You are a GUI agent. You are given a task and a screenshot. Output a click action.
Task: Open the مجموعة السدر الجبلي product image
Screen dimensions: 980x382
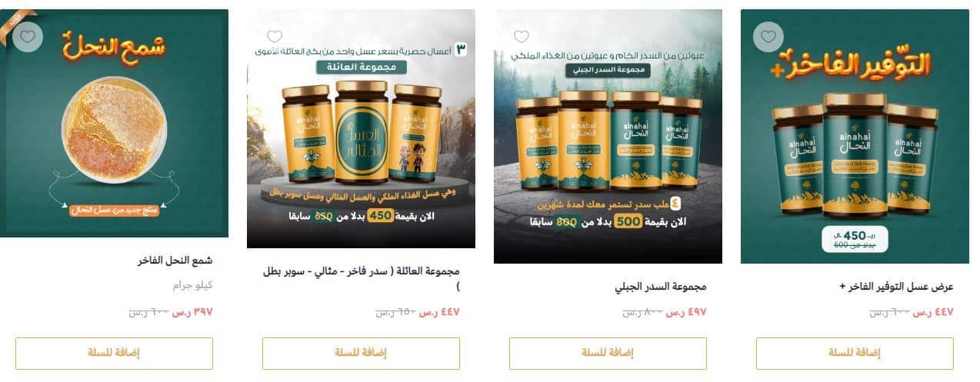tap(608, 137)
